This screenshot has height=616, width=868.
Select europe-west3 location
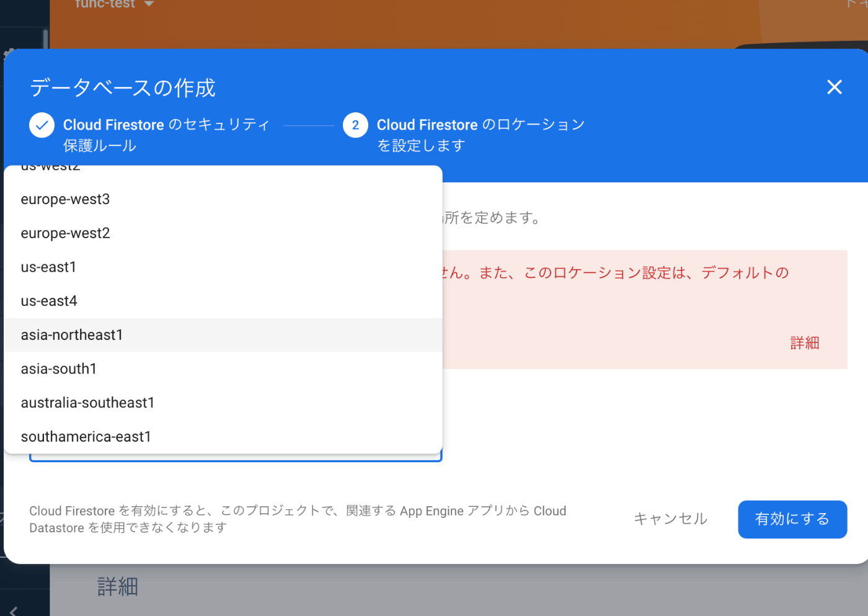223,199
